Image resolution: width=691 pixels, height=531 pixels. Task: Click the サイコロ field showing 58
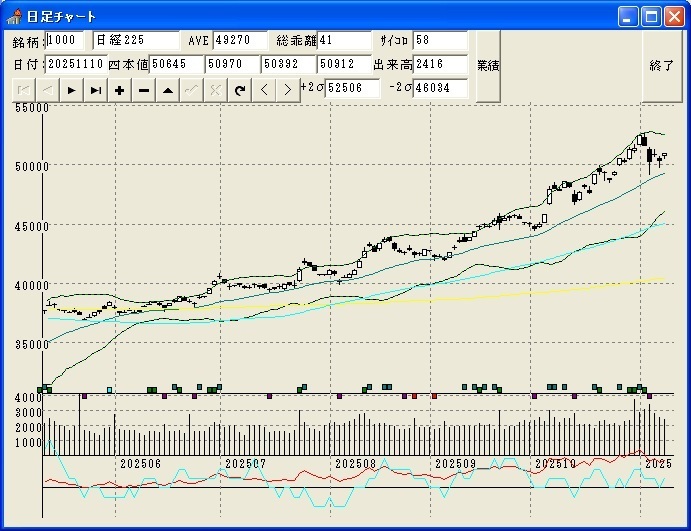[440, 40]
